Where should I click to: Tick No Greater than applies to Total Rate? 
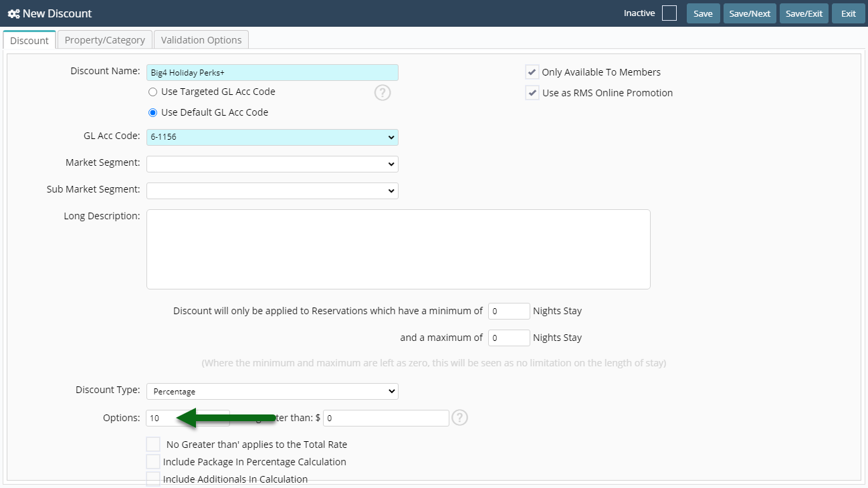coord(153,445)
